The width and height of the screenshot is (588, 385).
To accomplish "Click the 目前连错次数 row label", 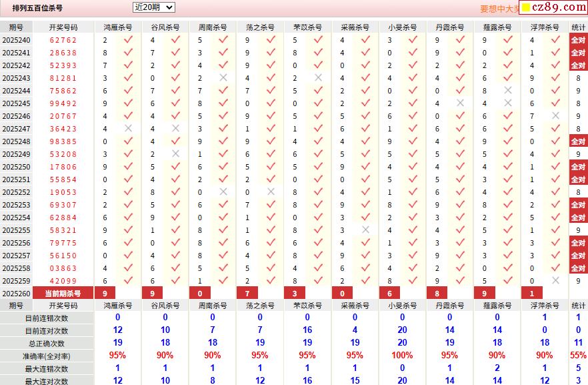I will click(47, 318).
